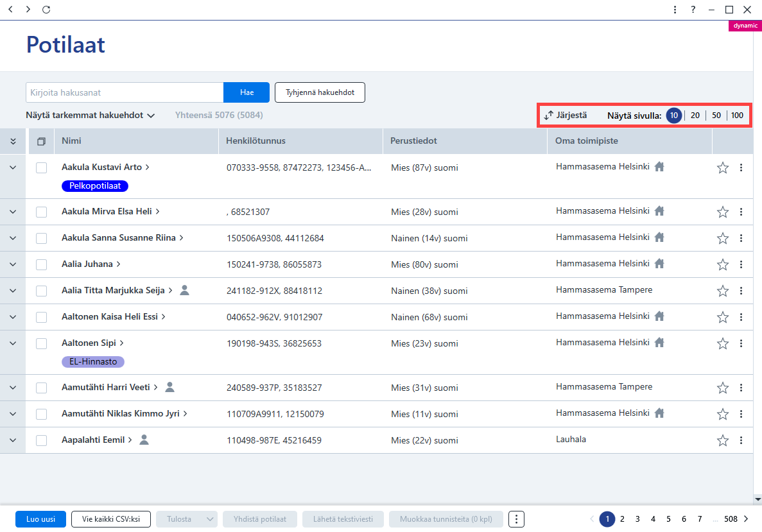Open three-dot menu for Aalia Juhana row
Image resolution: width=762 pixels, height=532 pixels.
[x=741, y=264]
